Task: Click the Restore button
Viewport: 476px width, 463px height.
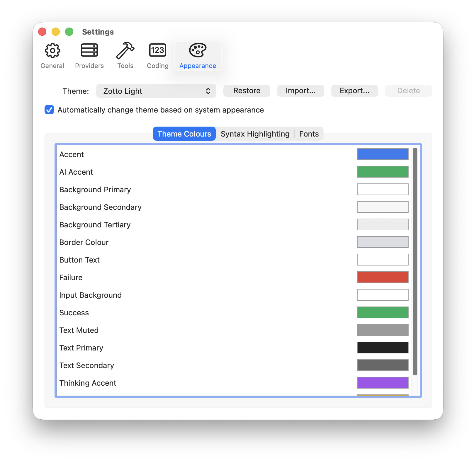Action: coord(246,91)
